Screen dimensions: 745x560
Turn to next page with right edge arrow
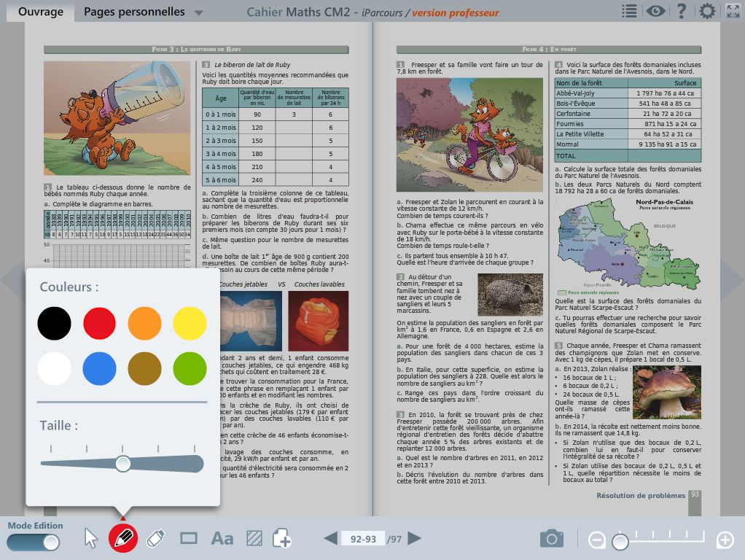click(x=732, y=281)
